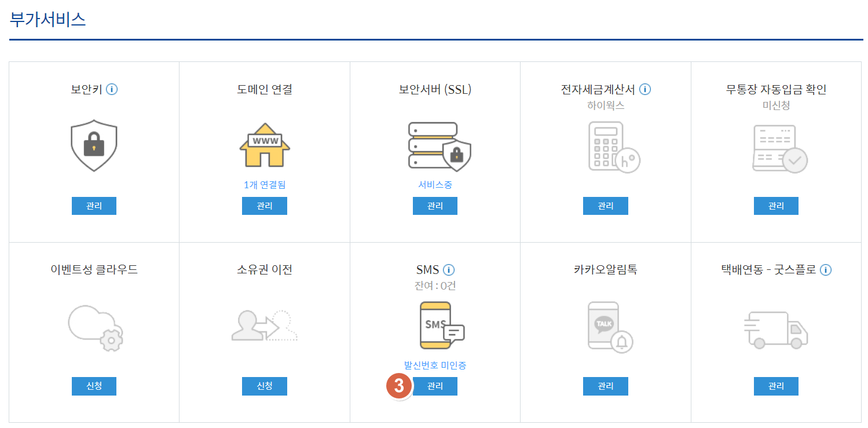This screenshot has height=428, width=868.
Task: Click the 발신번호 미인증 link
Action: tap(435, 365)
